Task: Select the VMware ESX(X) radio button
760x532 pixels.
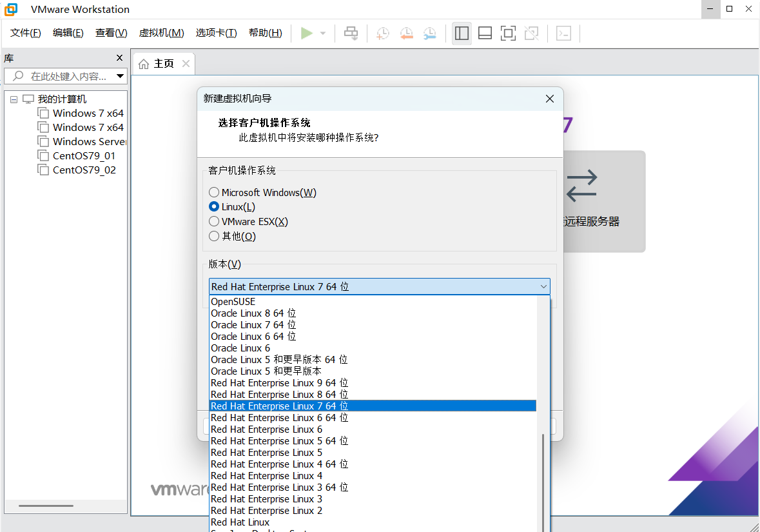Action: pyautogui.click(x=214, y=222)
